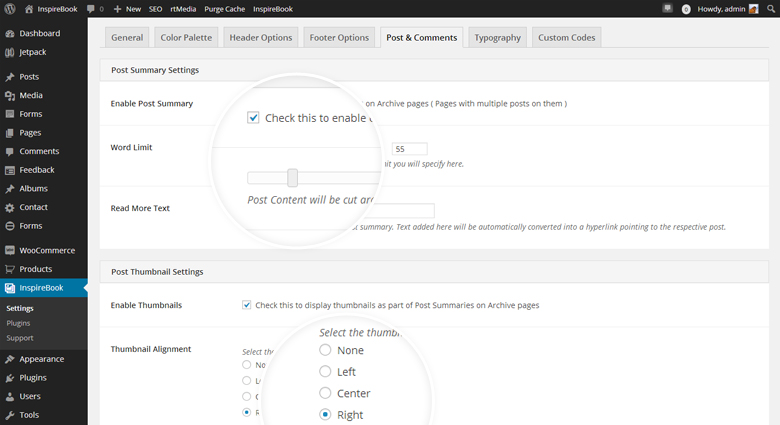780x425 pixels.
Task: Open the WordPress logo menu
Action: [x=10, y=9]
